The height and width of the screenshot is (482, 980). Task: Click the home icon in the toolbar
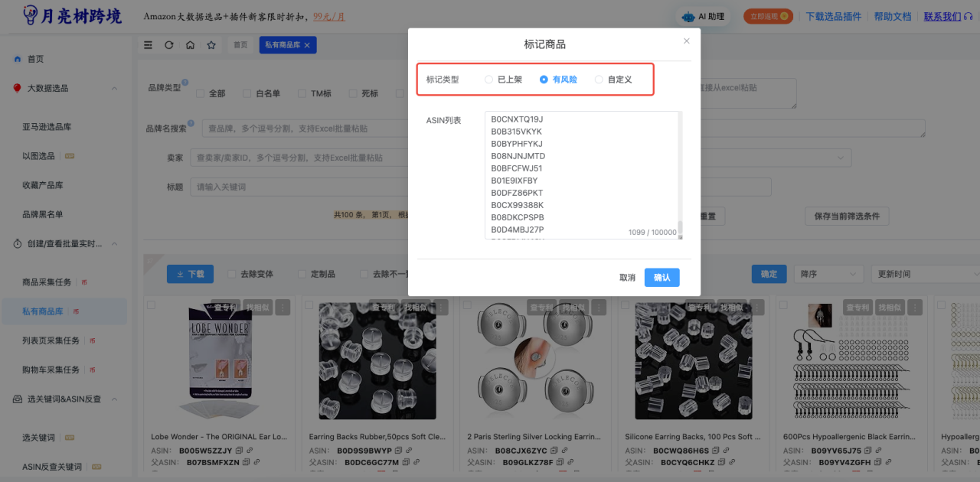[190, 45]
